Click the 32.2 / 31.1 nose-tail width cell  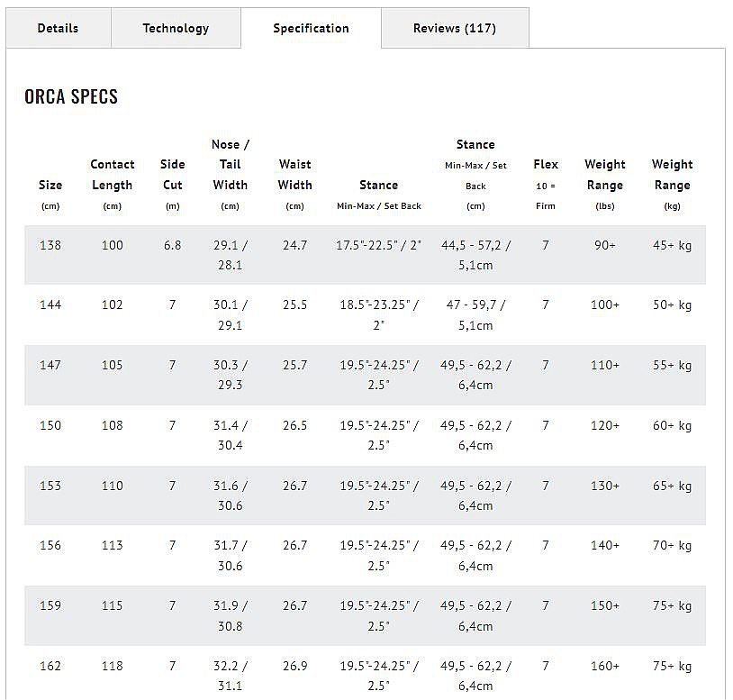(231, 676)
